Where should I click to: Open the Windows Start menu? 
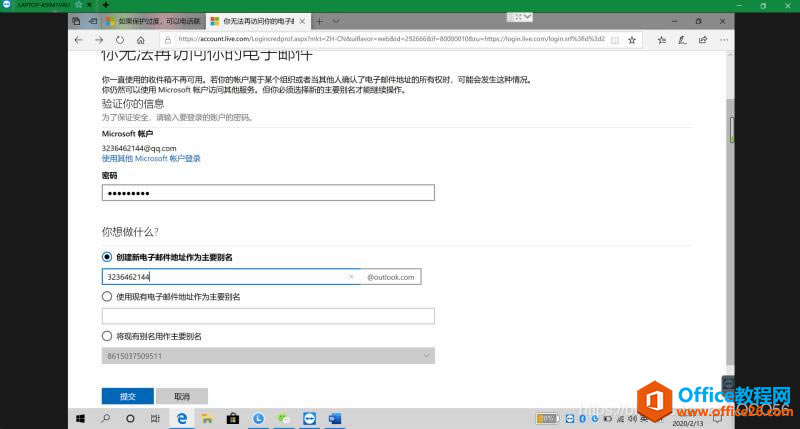click(x=80, y=419)
